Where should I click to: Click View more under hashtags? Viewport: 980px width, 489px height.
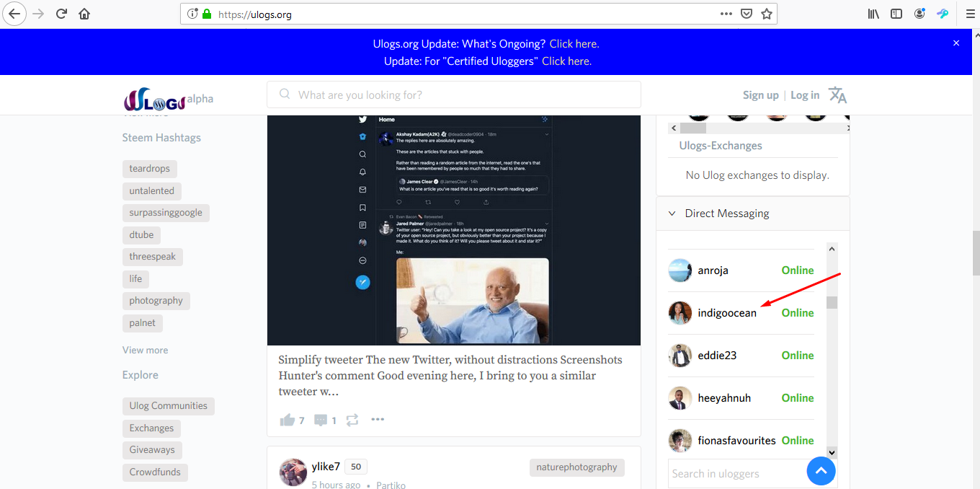(x=145, y=350)
